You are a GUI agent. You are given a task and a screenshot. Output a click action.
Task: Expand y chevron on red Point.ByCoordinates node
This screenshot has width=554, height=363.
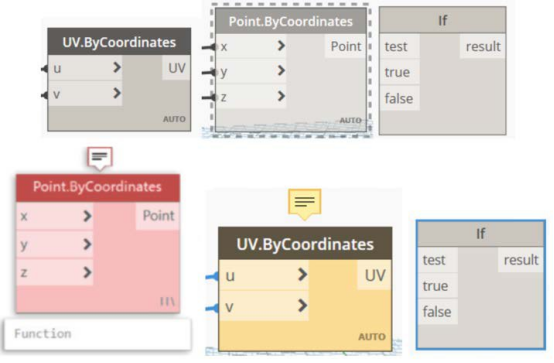point(87,244)
